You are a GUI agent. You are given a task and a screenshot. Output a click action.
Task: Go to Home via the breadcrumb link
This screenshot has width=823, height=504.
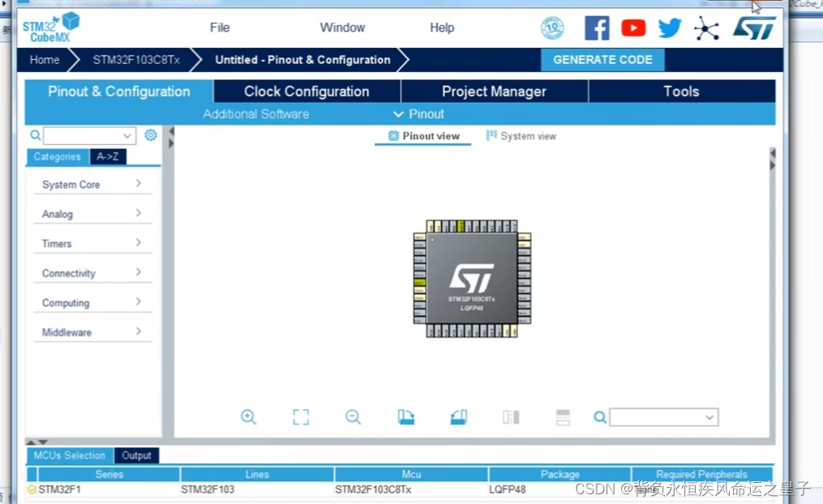click(45, 59)
